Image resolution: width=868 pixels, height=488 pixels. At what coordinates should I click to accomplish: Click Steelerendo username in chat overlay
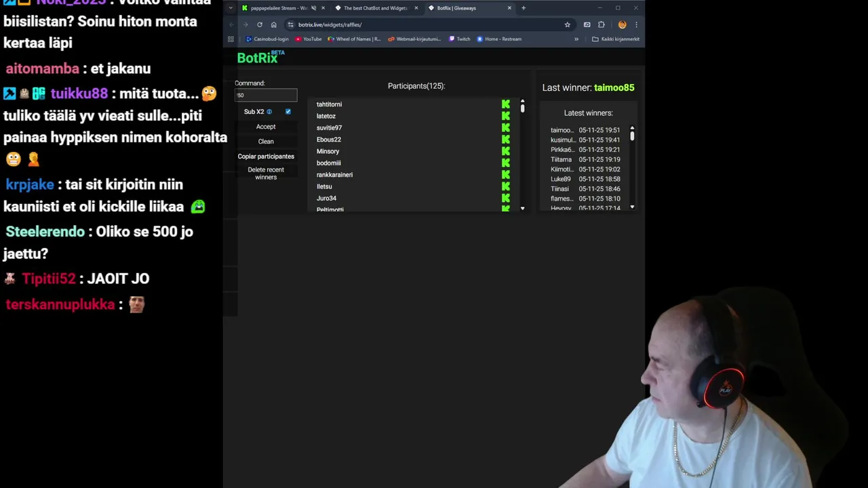pyautogui.click(x=45, y=232)
